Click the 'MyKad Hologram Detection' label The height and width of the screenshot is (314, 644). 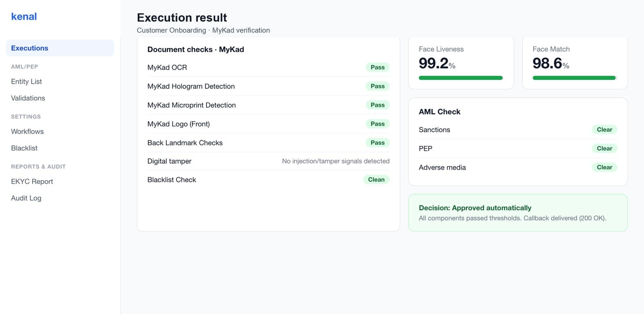coord(191,86)
